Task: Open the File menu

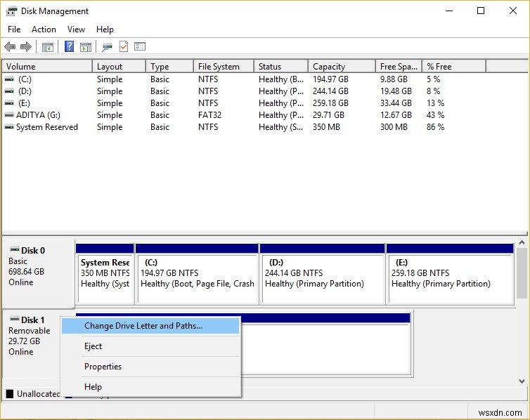Action: click(14, 29)
